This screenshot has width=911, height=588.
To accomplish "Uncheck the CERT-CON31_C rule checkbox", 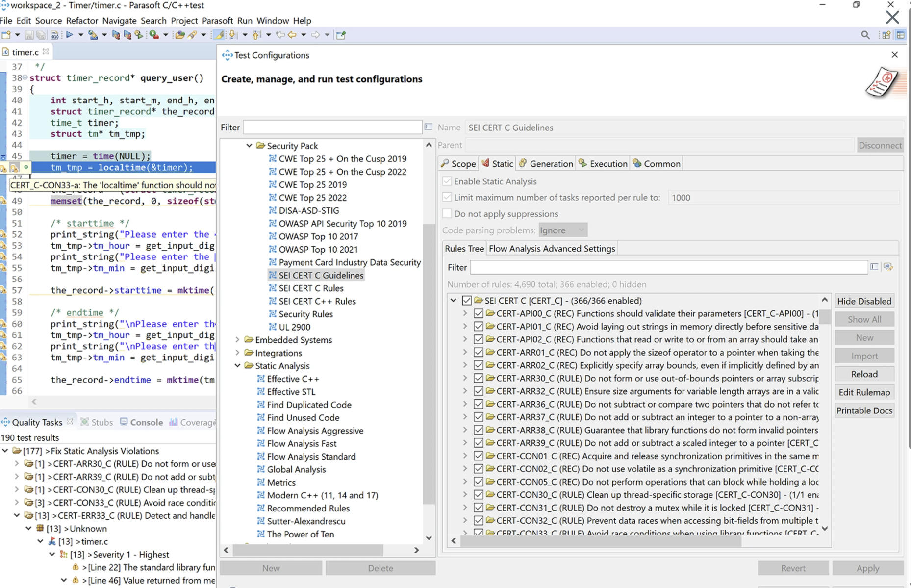I will (x=479, y=508).
